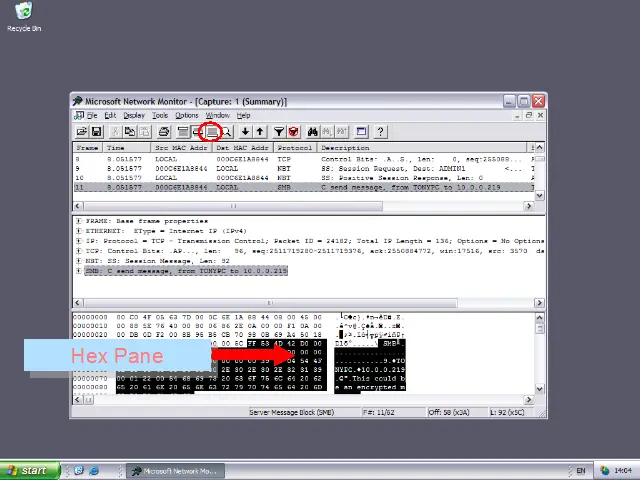Click the Time column header

127,148
